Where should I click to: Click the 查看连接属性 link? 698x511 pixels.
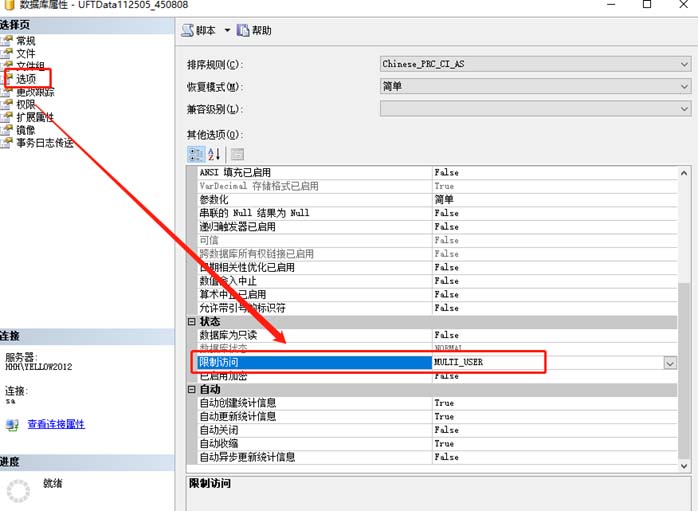coord(56,425)
